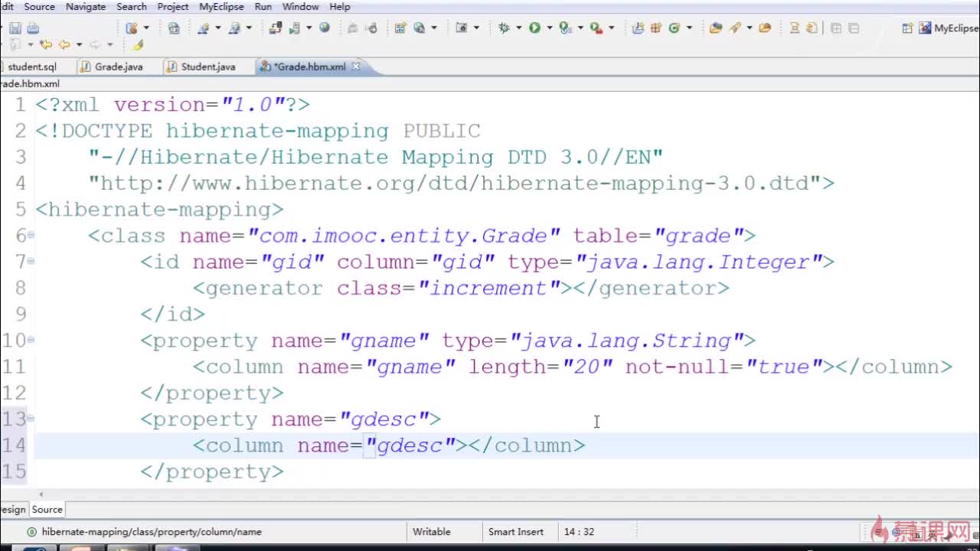Click the green Run button
980x551 pixels.
point(534,28)
